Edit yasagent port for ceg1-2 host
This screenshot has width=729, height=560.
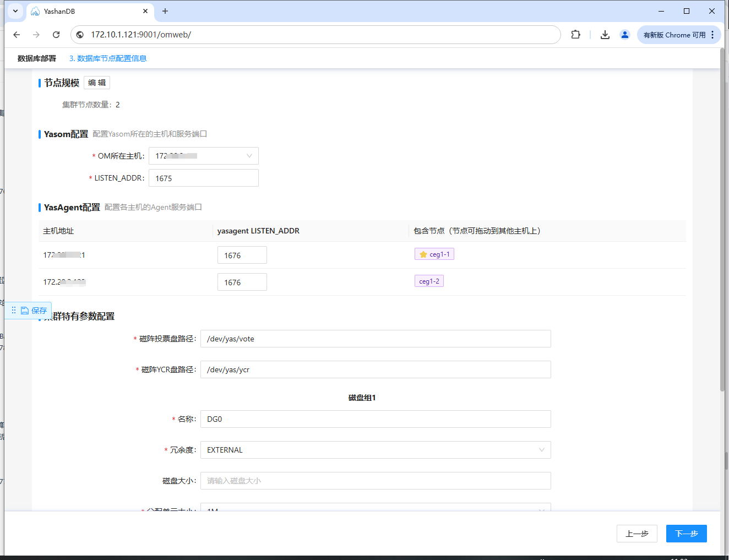242,282
